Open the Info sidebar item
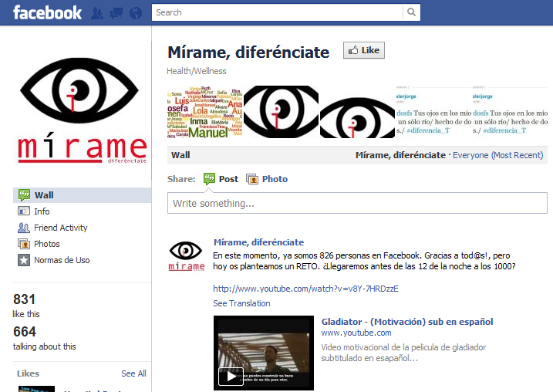Screen dimensions: 553x392 pos(42,211)
